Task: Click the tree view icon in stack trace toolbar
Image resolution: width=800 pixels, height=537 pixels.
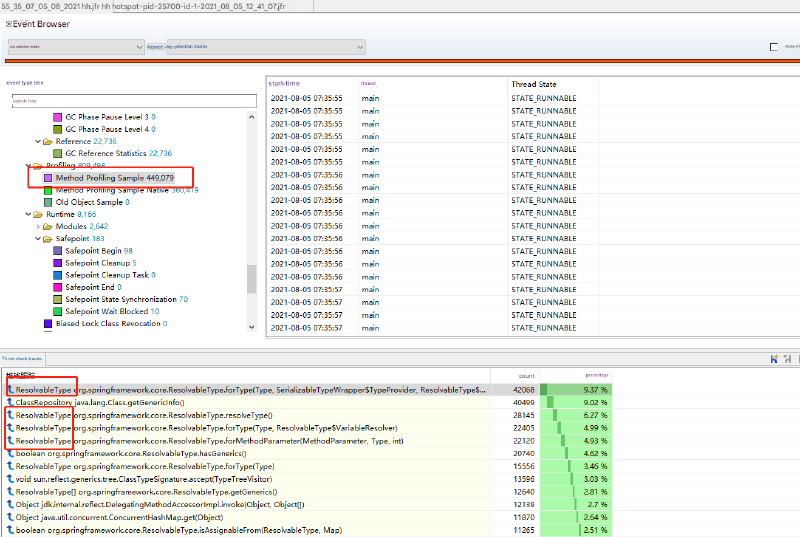Action: point(775,358)
